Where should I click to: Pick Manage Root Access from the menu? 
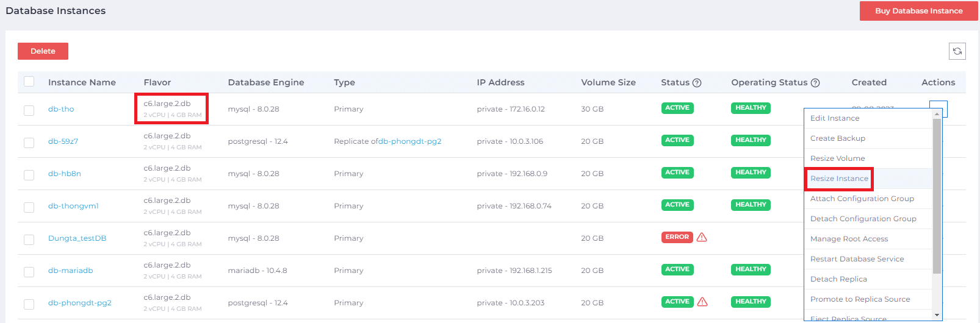tap(849, 239)
